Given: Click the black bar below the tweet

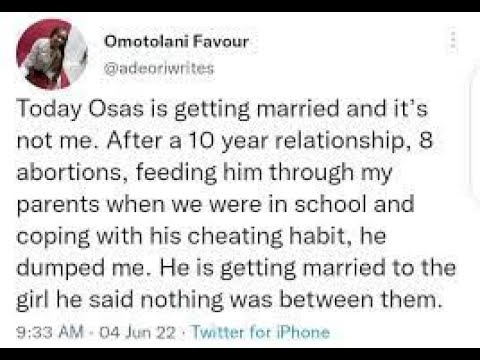Looking at the screenshot, I should click(x=240, y=354).
